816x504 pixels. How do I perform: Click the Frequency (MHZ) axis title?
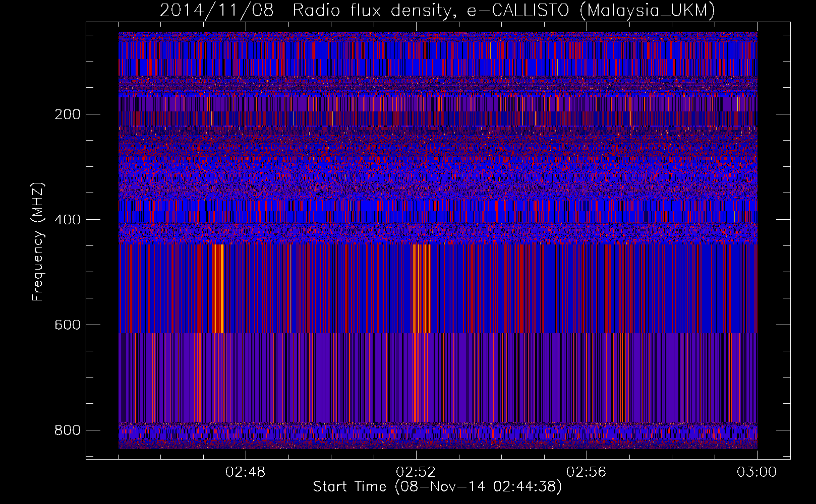coord(38,241)
